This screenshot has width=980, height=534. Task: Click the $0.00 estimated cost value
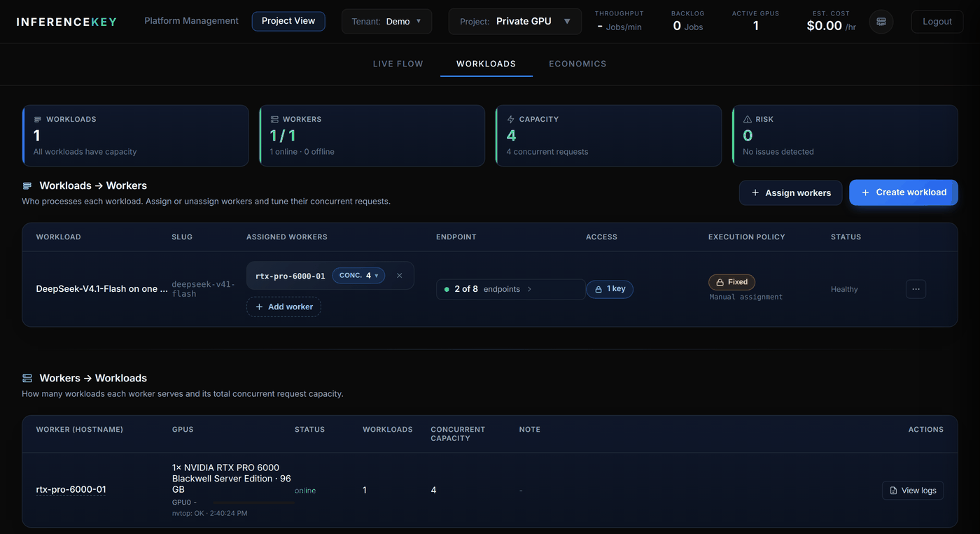[x=825, y=26]
